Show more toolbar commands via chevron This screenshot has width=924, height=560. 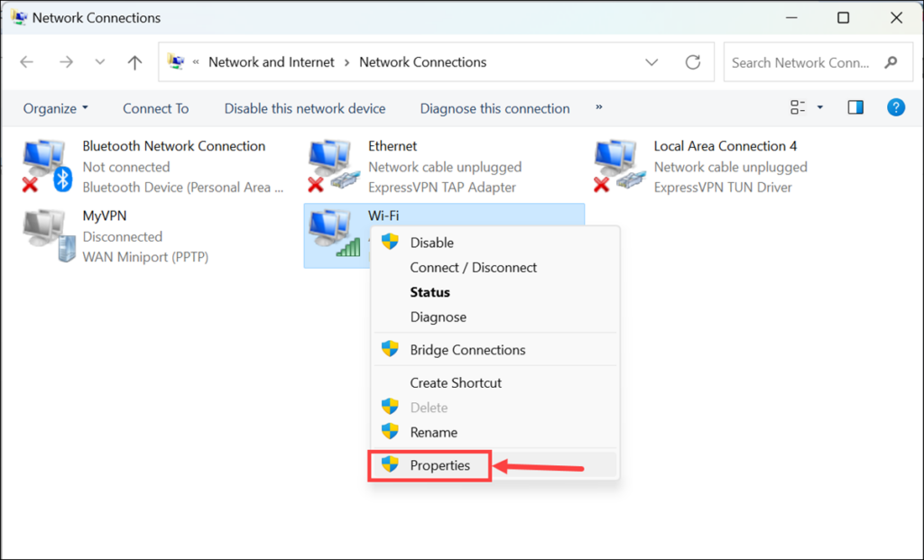599,108
